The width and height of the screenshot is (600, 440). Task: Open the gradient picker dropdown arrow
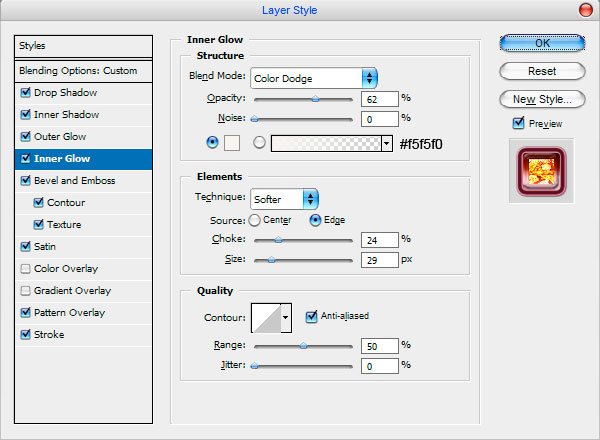387,143
